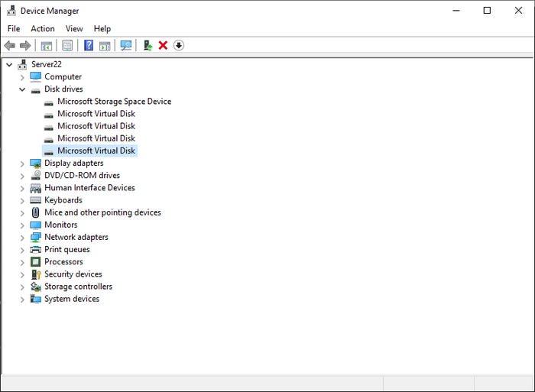
Task: Expand the Print queues category
Action: [x=22, y=250]
